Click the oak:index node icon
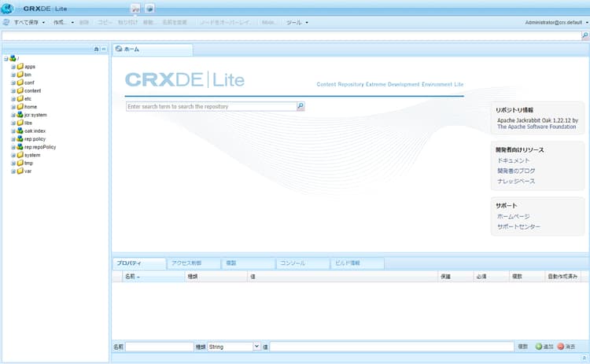The height and width of the screenshot is (364, 590). point(20,131)
